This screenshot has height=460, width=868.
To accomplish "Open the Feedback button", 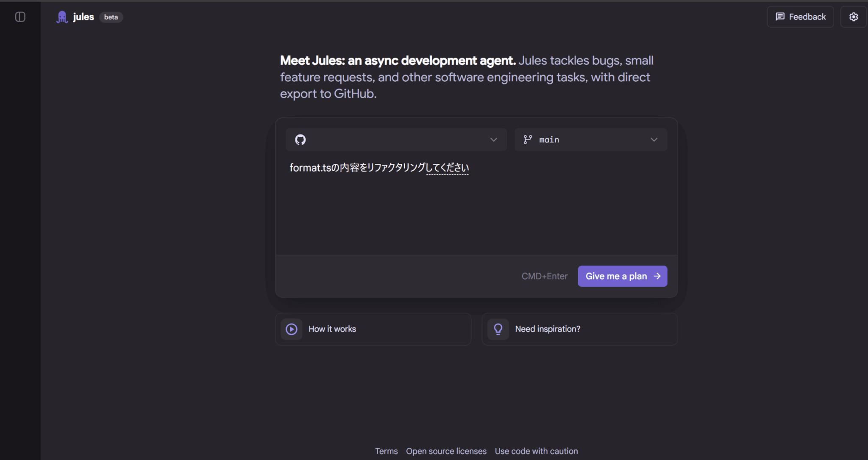I will pyautogui.click(x=800, y=17).
